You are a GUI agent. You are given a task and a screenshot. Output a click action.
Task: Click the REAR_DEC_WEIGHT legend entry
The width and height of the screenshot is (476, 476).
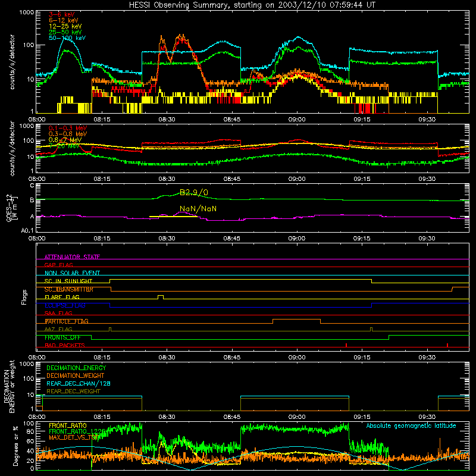[x=73, y=392]
